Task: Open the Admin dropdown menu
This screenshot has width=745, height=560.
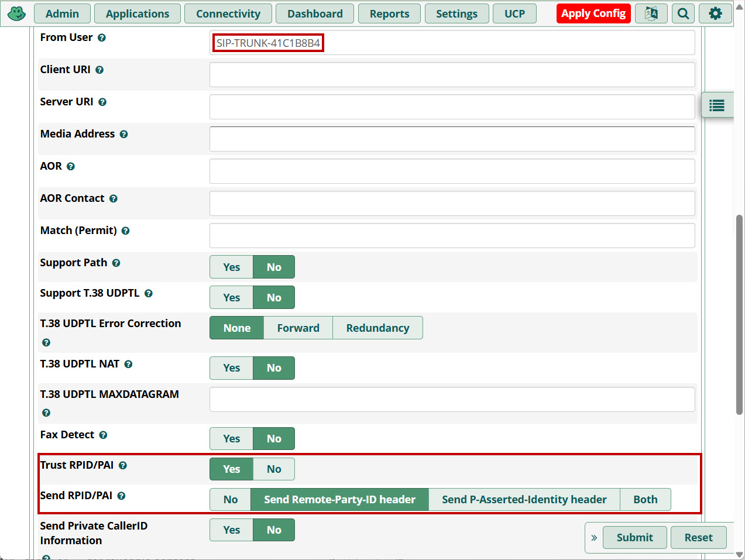Action: pos(62,13)
